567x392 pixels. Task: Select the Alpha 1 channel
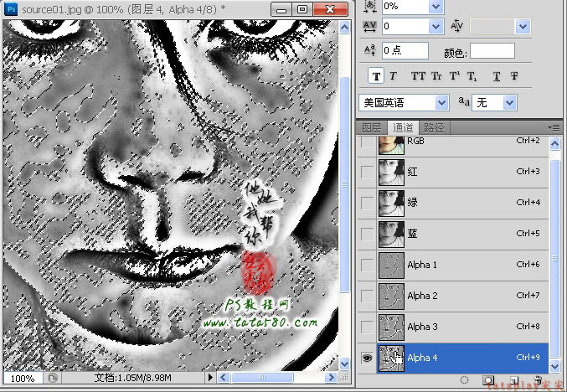tap(453, 265)
